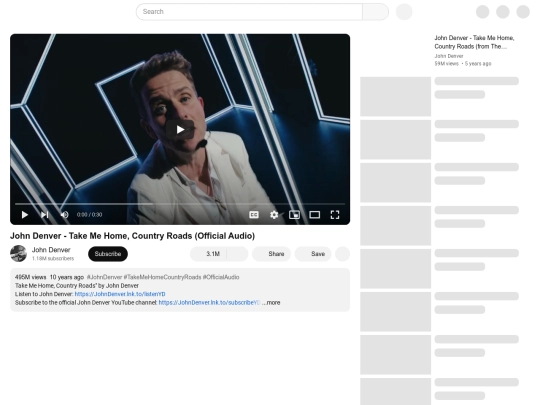Open the JohnDenver.lnk.to/subscribeYD link
Screen dimensions: 540x405
tap(209, 303)
